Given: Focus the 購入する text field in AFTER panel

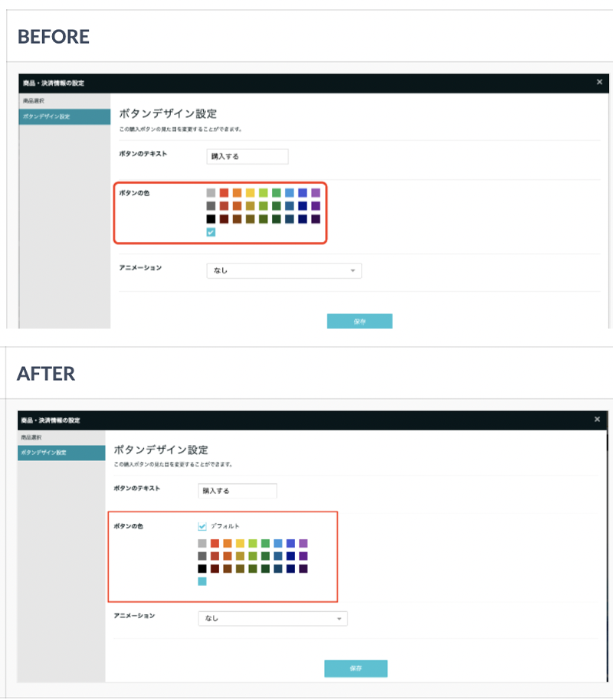Looking at the screenshot, I should (x=237, y=490).
